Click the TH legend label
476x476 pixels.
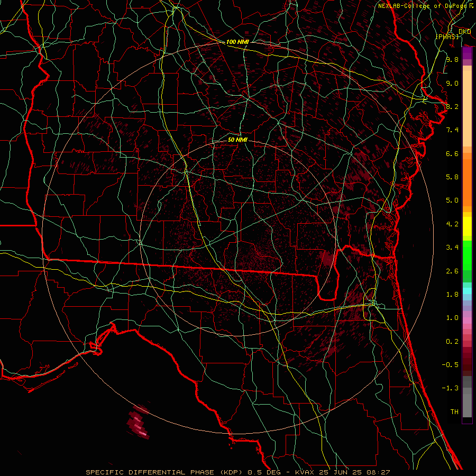[x=454, y=412]
